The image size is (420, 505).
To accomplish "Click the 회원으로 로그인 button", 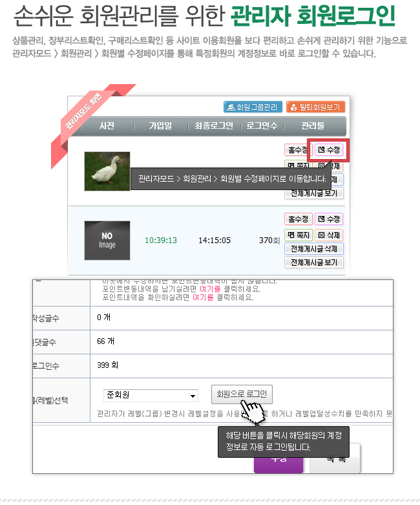I will 242,394.
